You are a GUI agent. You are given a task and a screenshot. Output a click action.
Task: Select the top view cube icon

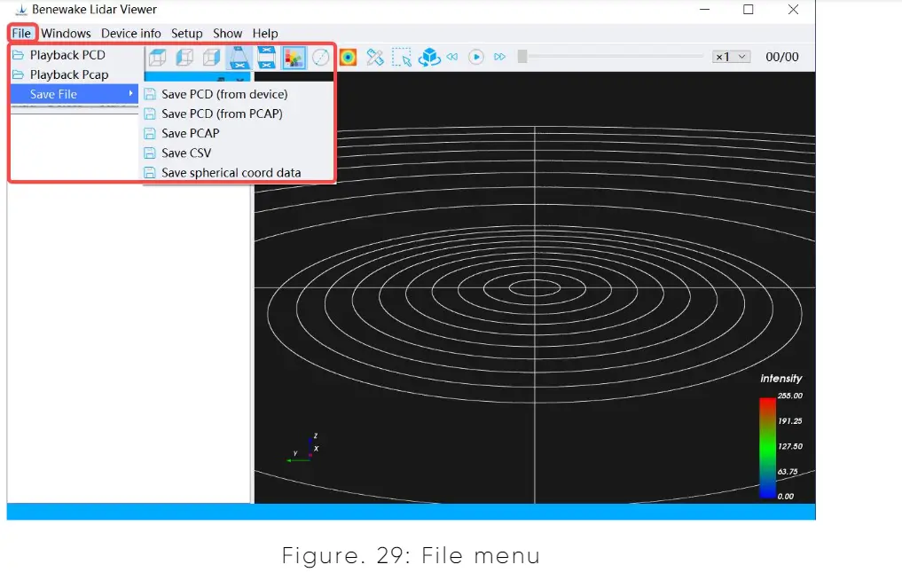tap(157, 57)
